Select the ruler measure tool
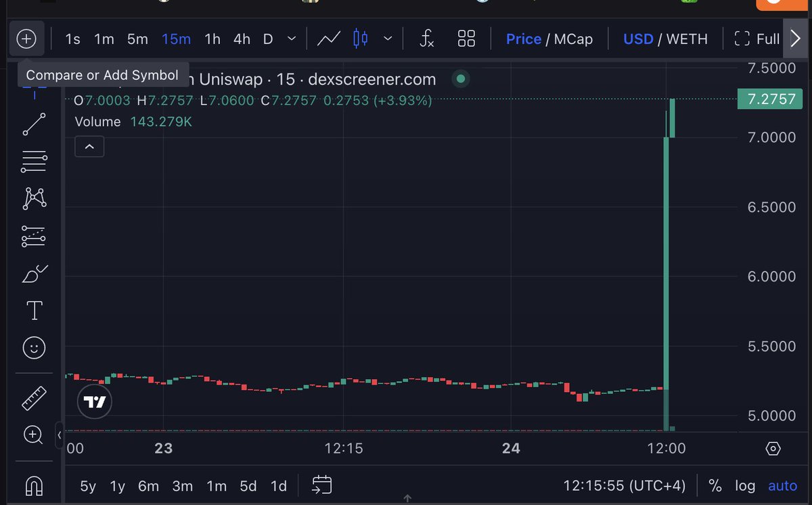 (34, 398)
